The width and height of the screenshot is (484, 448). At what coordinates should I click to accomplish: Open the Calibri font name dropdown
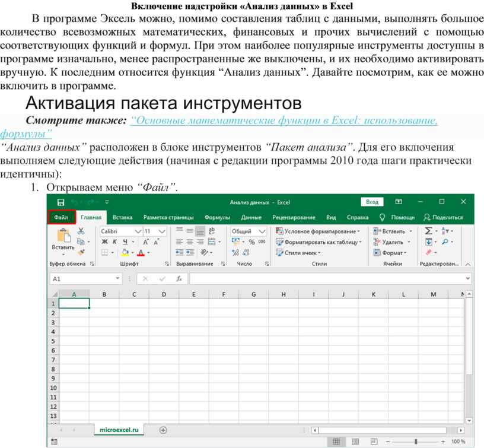pyautogui.click(x=138, y=231)
